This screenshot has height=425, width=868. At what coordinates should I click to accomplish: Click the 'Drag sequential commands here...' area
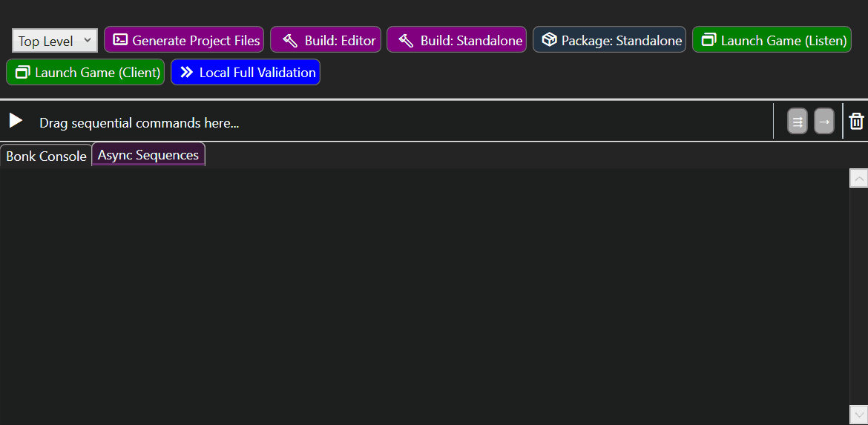[139, 123]
